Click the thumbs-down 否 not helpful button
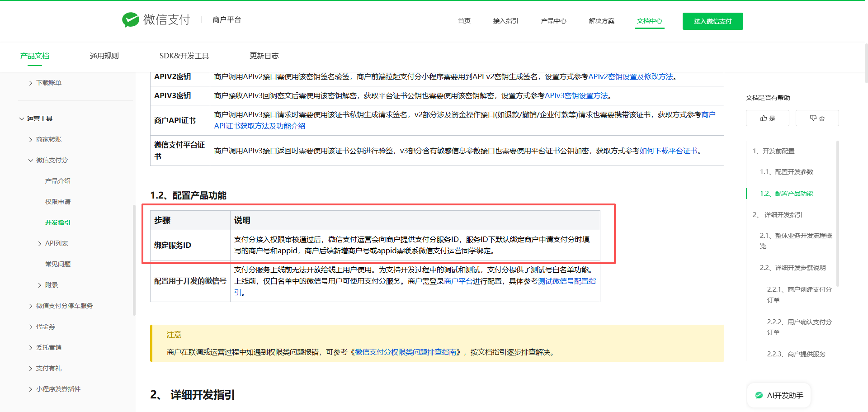 [x=817, y=118]
